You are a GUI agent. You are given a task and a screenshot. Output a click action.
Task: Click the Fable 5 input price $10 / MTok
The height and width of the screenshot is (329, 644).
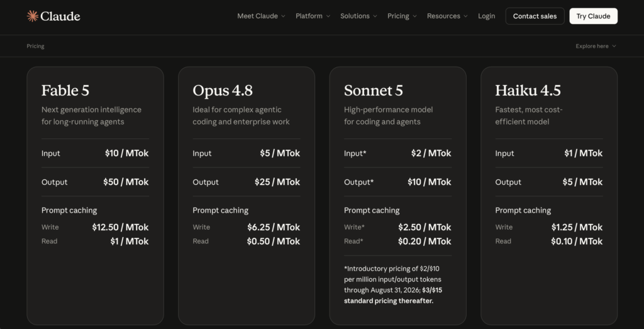click(x=126, y=153)
